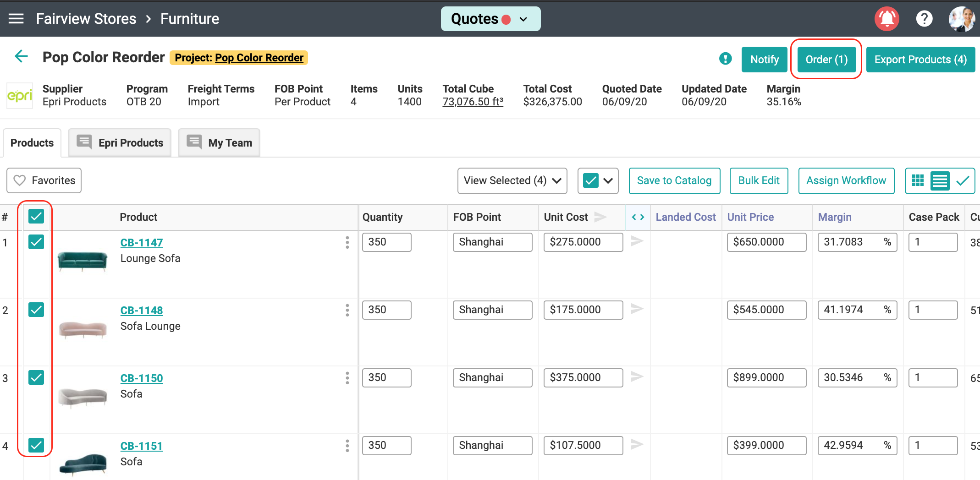Viewport: 980px width, 480px height.
Task: Switch to list view layout
Action: coord(940,181)
